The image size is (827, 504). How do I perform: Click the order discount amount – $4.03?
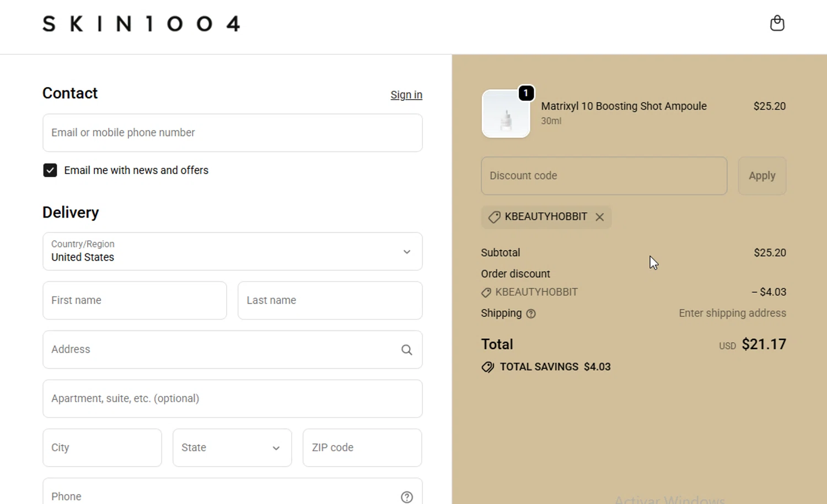(769, 292)
